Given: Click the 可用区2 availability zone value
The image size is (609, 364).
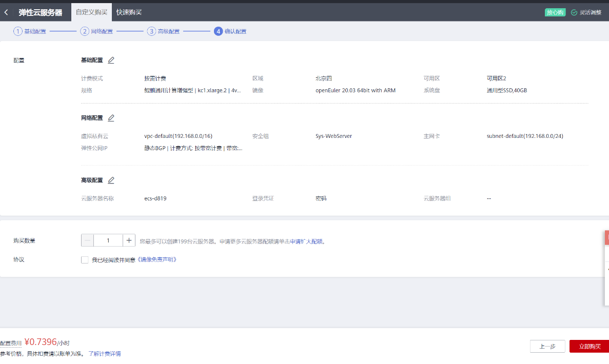Looking at the screenshot, I should coord(496,78).
